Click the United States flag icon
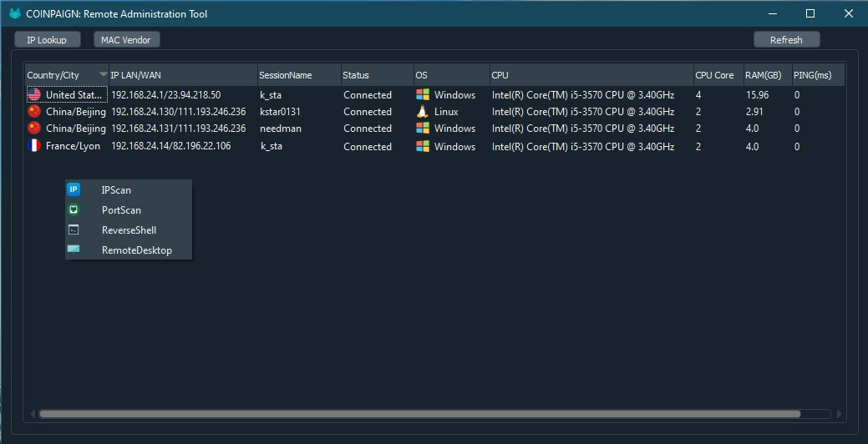 pos(34,94)
